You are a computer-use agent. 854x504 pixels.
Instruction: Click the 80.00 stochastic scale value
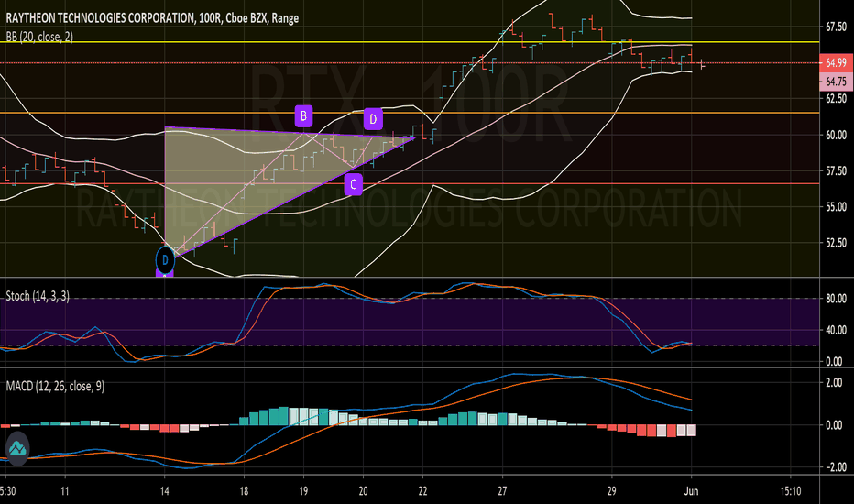click(836, 299)
